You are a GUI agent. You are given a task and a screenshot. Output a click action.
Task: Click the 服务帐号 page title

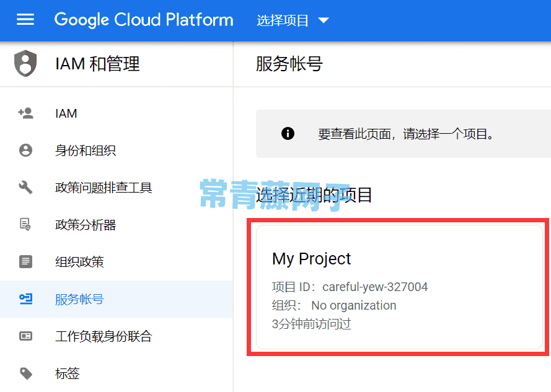pyautogui.click(x=289, y=64)
